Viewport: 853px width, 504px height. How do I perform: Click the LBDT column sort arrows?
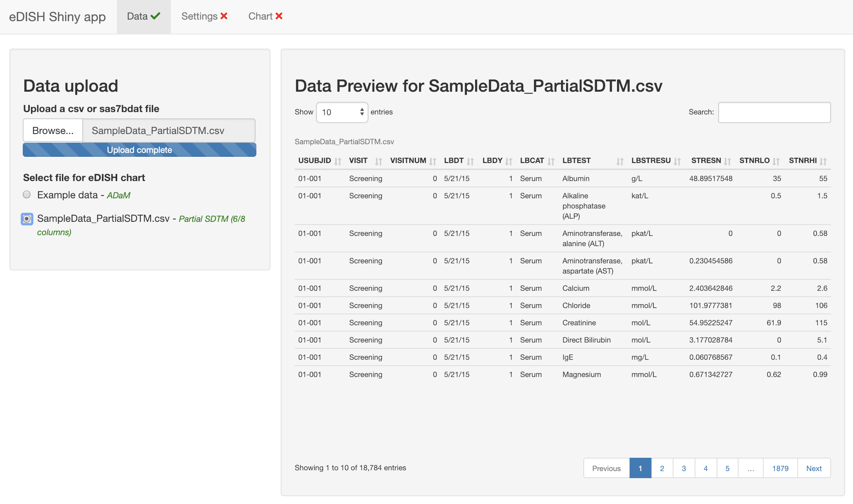(470, 161)
